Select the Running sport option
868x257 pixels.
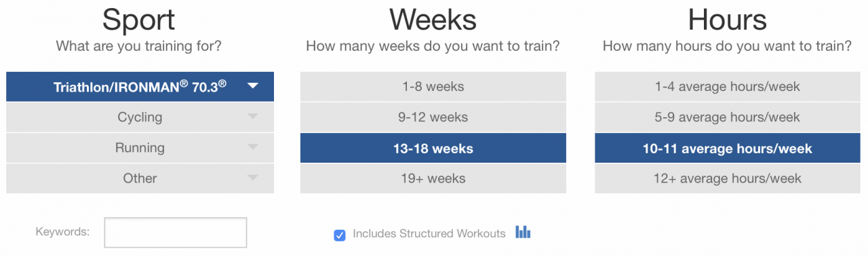point(140,148)
